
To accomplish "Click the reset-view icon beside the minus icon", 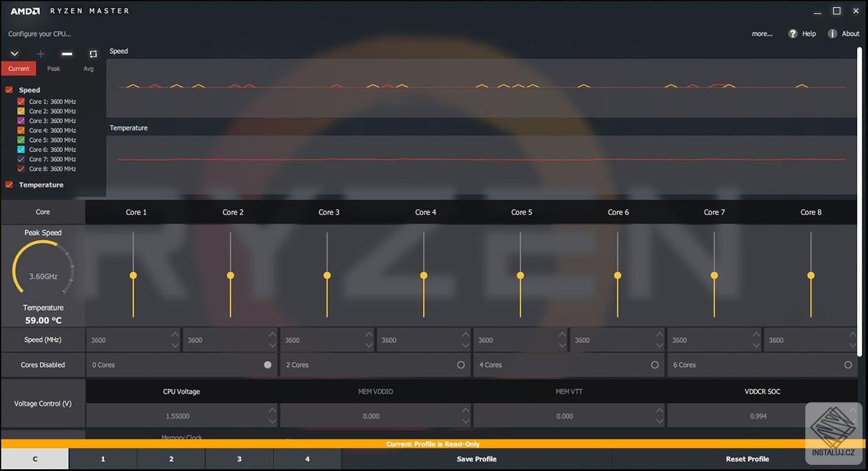I will coord(92,54).
